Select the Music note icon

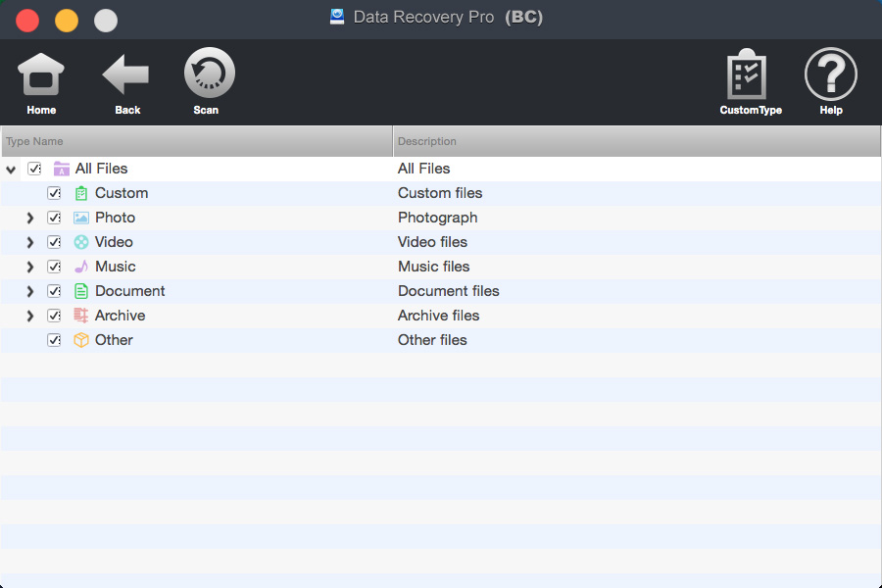point(81,267)
